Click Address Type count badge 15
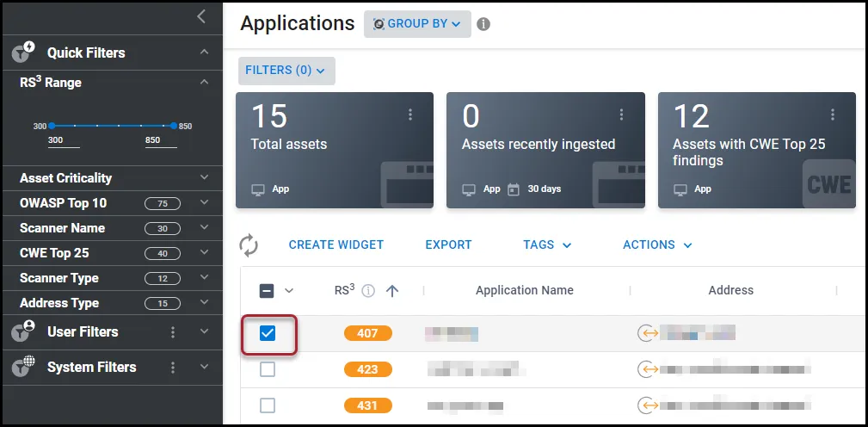 163,304
